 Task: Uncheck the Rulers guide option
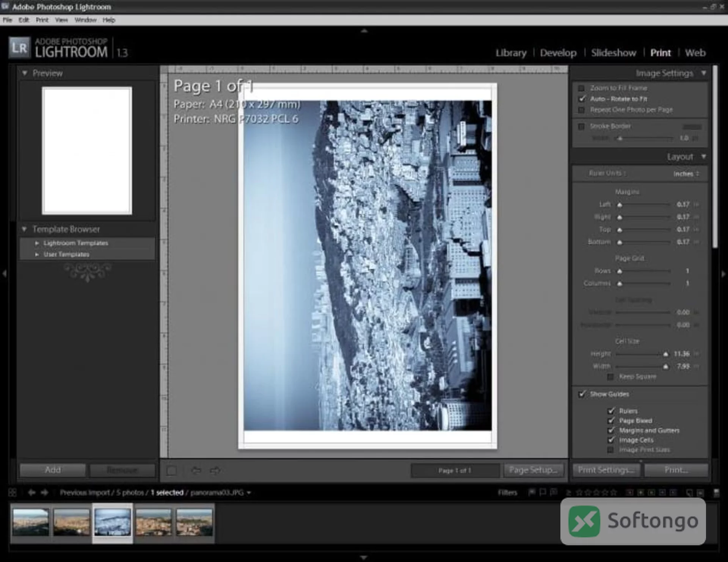point(611,411)
